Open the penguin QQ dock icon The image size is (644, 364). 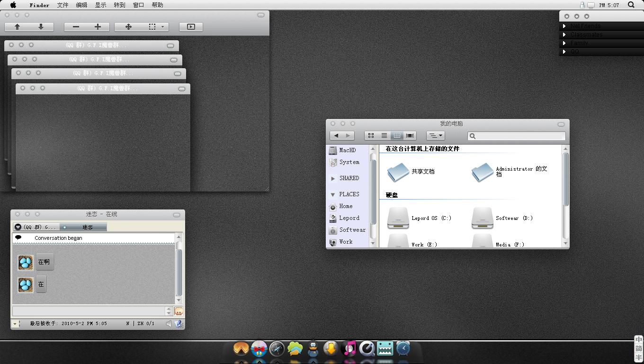pyautogui.click(x=313, y=349)
